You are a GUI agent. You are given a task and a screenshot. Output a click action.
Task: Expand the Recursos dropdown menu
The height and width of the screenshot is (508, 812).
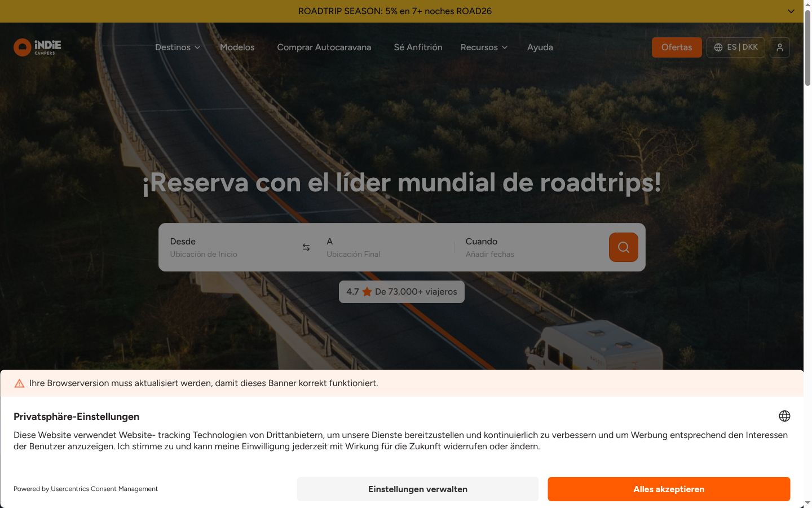484,47
